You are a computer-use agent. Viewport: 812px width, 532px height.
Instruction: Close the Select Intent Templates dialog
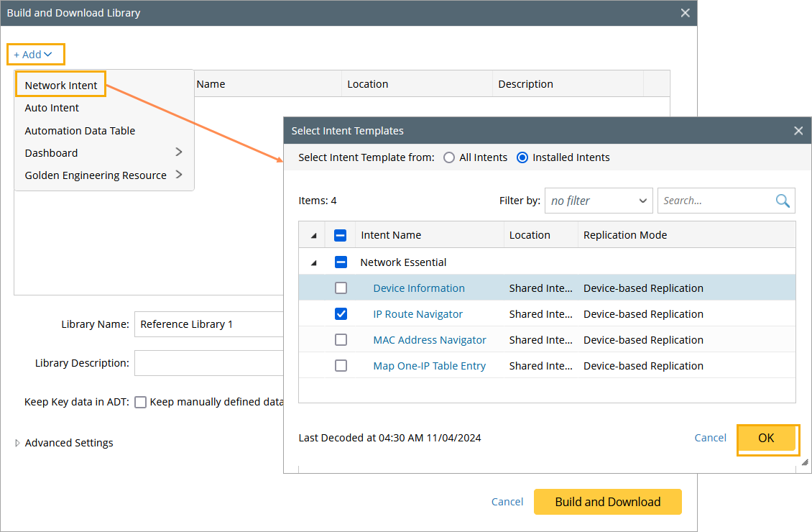798,131
